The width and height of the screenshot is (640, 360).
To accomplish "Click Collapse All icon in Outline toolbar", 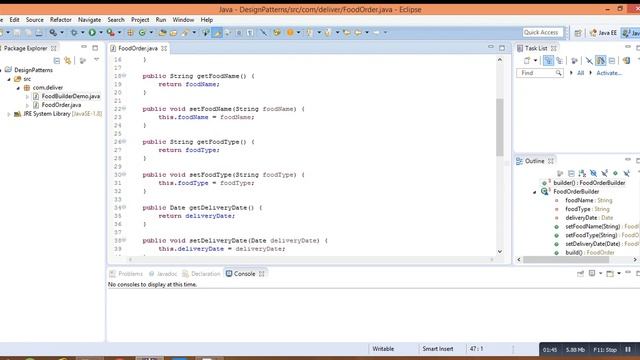I will [571, 173].
